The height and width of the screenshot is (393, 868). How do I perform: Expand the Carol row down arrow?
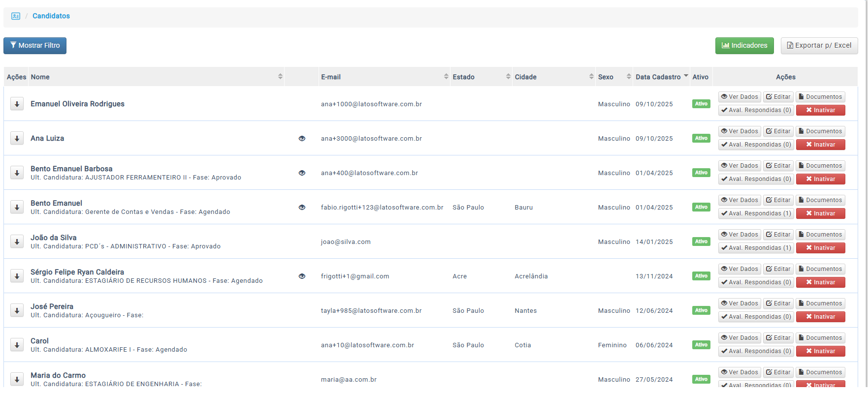point(17,345)
